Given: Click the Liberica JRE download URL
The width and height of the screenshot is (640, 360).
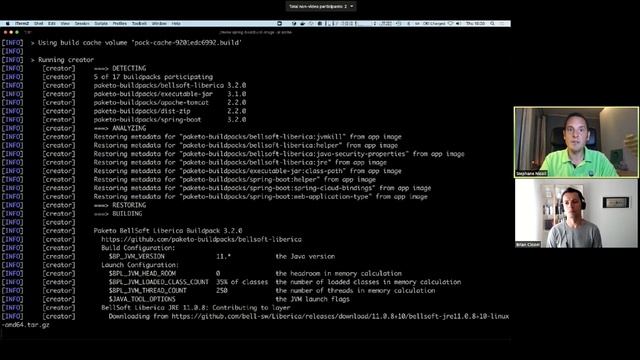Looking at the screenshot, I should coord(340,316).
